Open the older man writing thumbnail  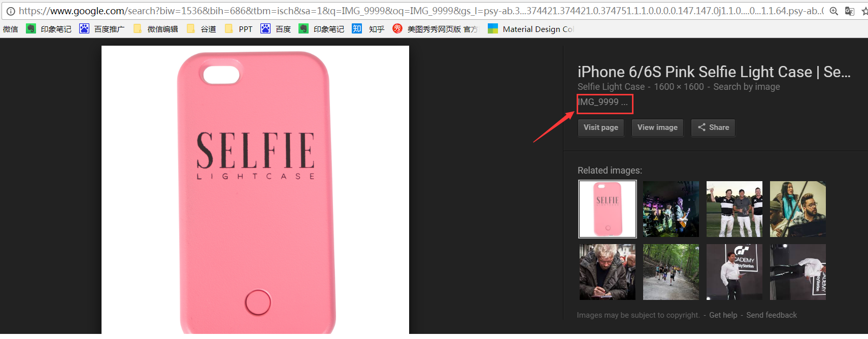[607, 272]
